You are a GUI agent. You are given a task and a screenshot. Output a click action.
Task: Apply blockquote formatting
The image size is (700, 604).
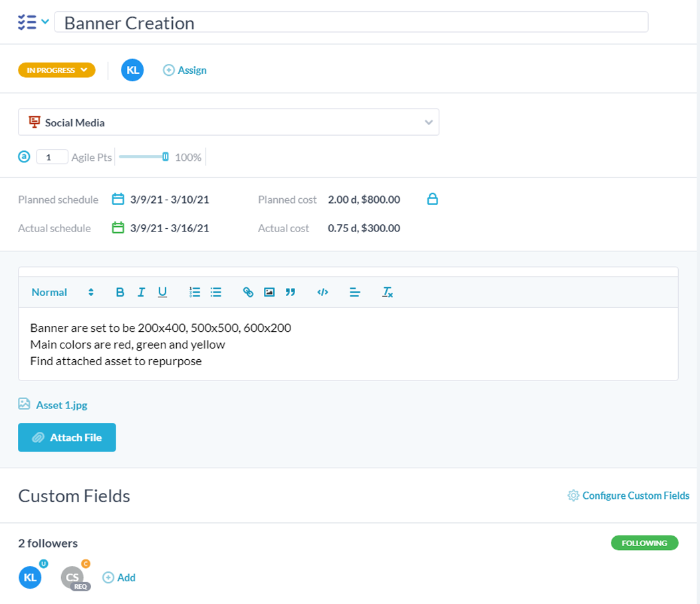coord(291,292)
